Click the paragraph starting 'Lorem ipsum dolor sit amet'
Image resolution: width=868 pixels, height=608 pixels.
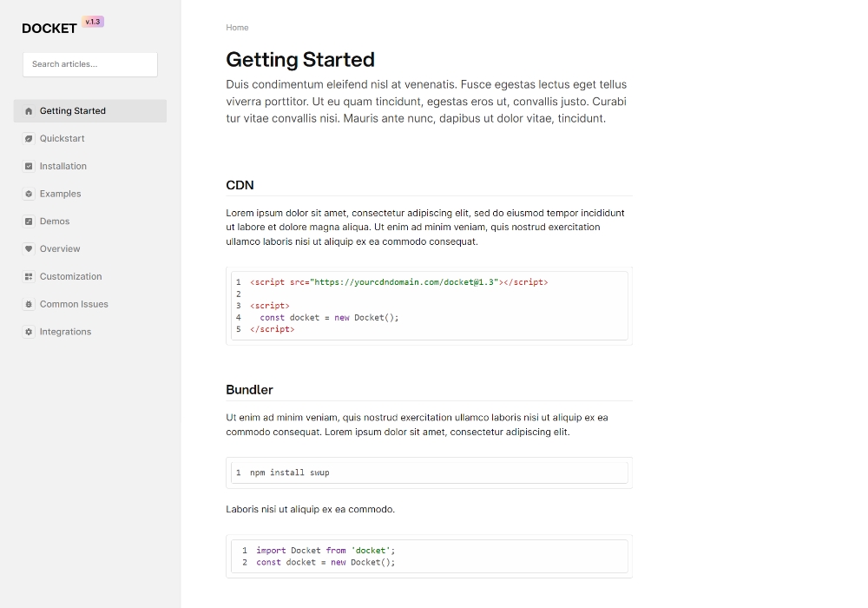(x=425, y=227)
